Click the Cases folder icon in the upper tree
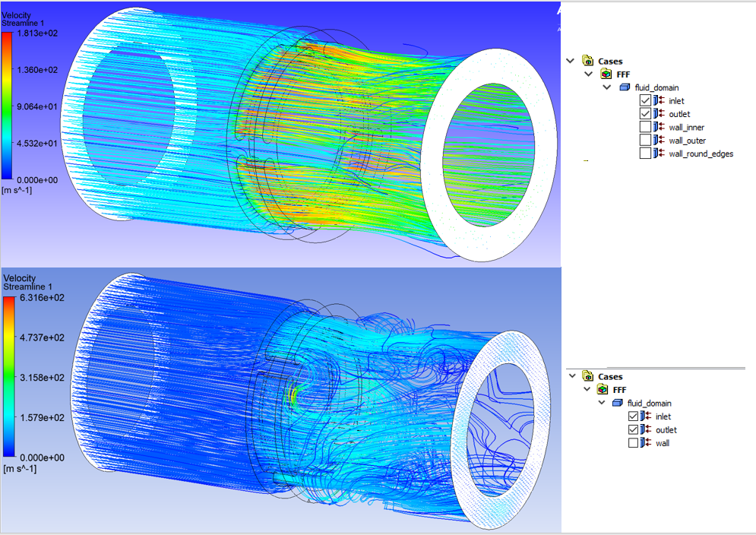756x535 pixels. click(588, 60)
